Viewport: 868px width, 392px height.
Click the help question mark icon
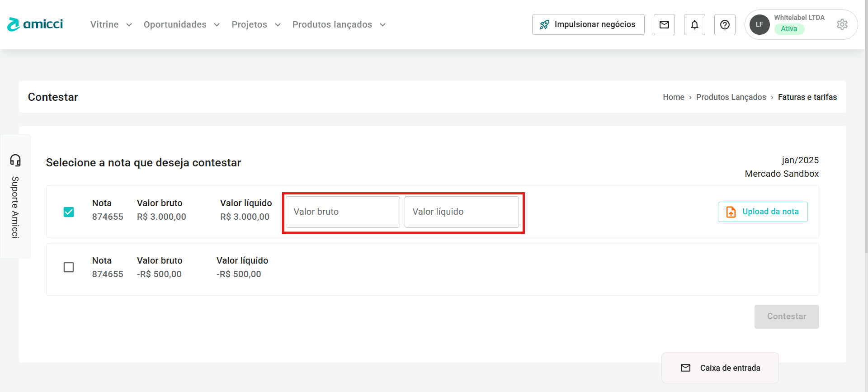[725, 24]
